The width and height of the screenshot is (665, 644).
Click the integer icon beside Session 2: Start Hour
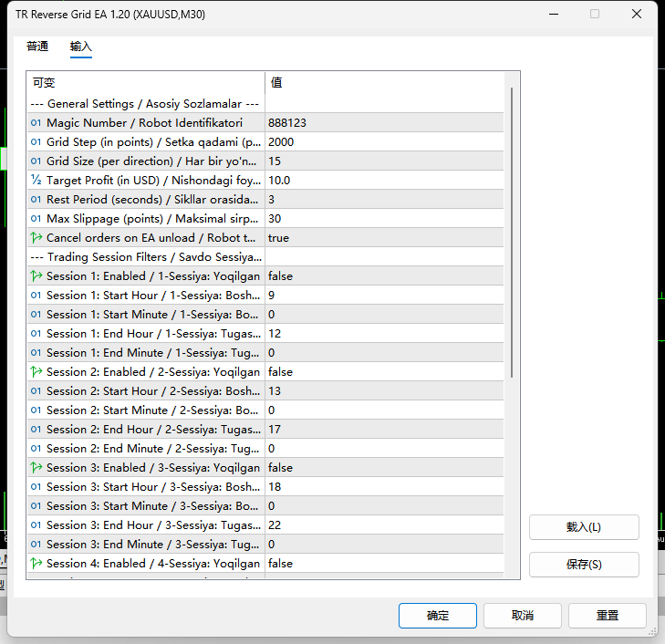(36, 391)
